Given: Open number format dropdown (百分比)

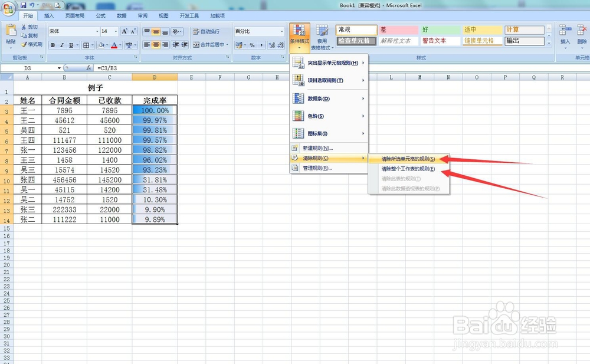Looking at the screenshot, I should tap(282, 32).
